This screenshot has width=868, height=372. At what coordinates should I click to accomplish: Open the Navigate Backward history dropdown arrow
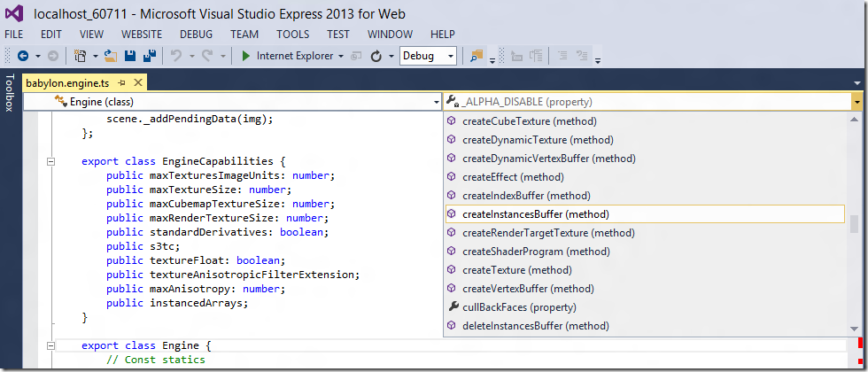pos(37,57)
